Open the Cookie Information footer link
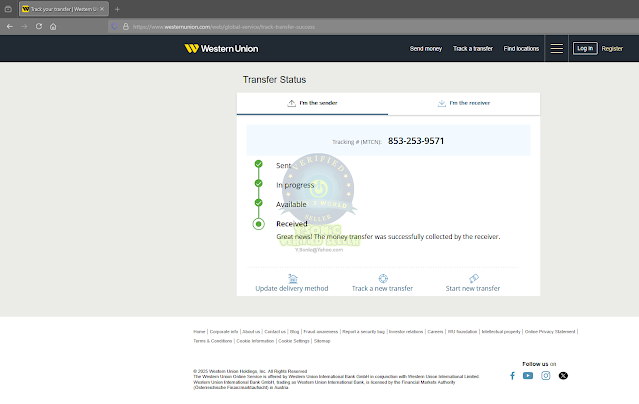This screenshot has height=404, width=639. click(x=255, y=341)
